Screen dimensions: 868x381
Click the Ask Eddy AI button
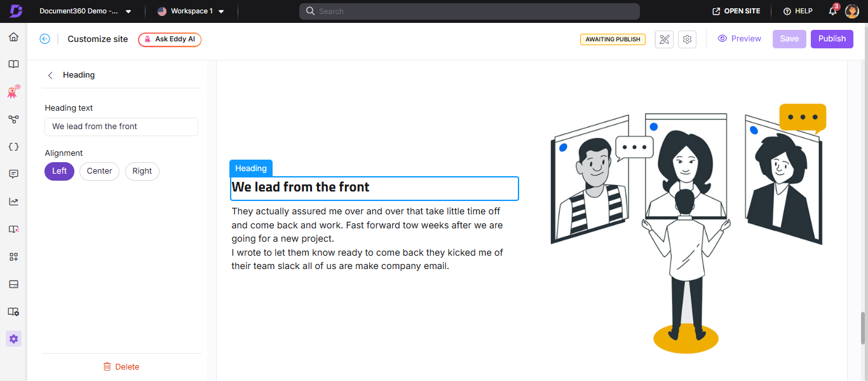170,39
